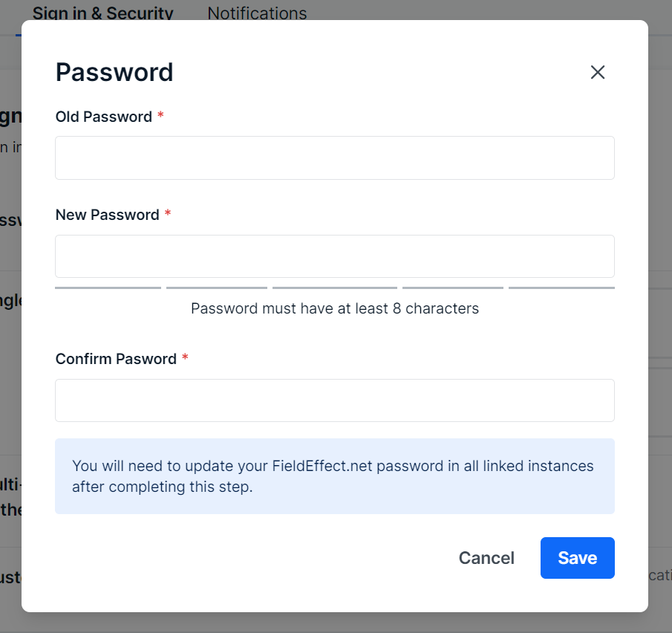The height and width of the screenshot is (633, 672).
Task: Open the Notifications tab
Action: pyautogui.click(x=257, y=13)
